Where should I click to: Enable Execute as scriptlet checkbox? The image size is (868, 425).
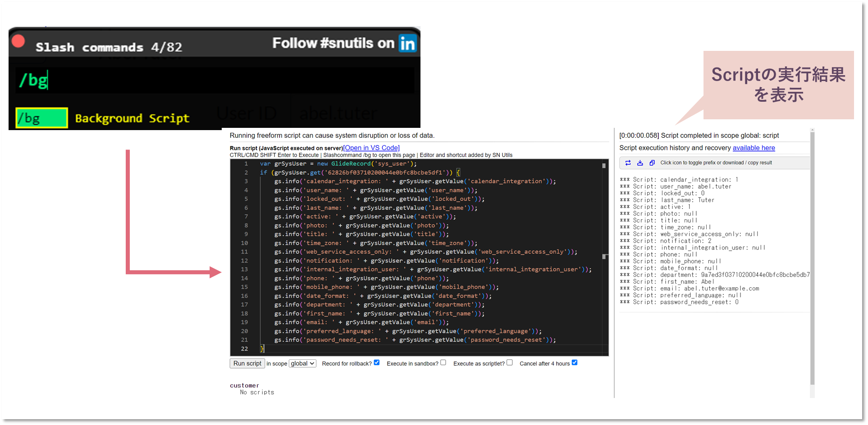[x=509, y=362]
